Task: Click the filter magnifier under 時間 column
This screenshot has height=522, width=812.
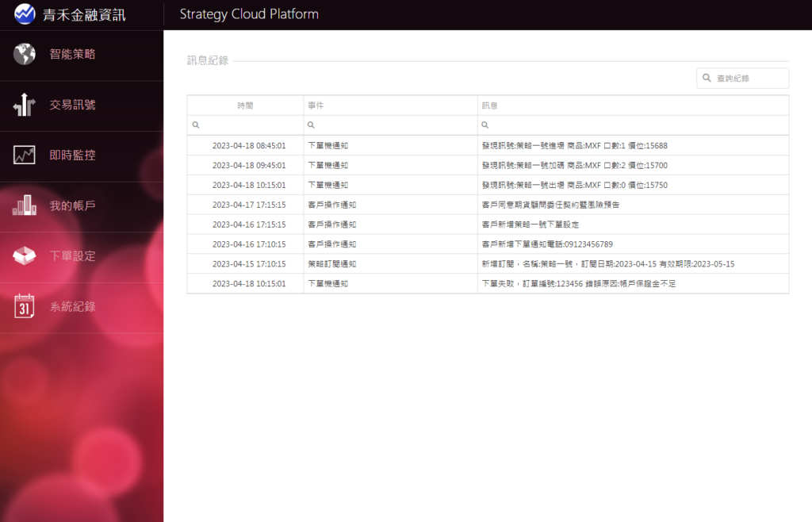Action: (x=196, y=125)
